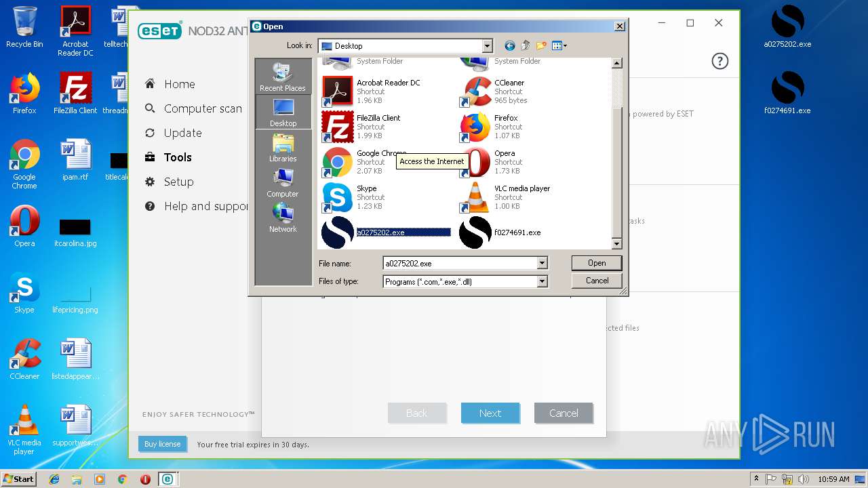Viewport: 868px width, 488px height.
Task: Open Google Chrome desktop shortcut
Action: point(24,164)
